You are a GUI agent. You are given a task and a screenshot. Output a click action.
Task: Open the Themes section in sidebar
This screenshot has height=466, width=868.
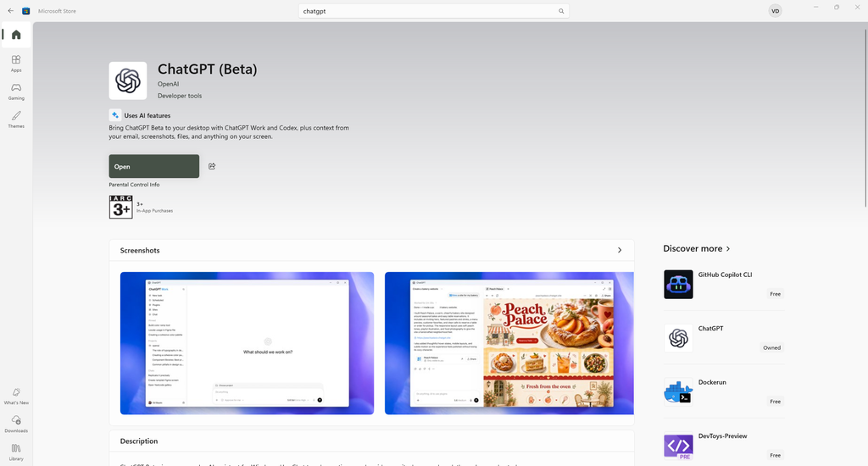click(x=16, y=119)
